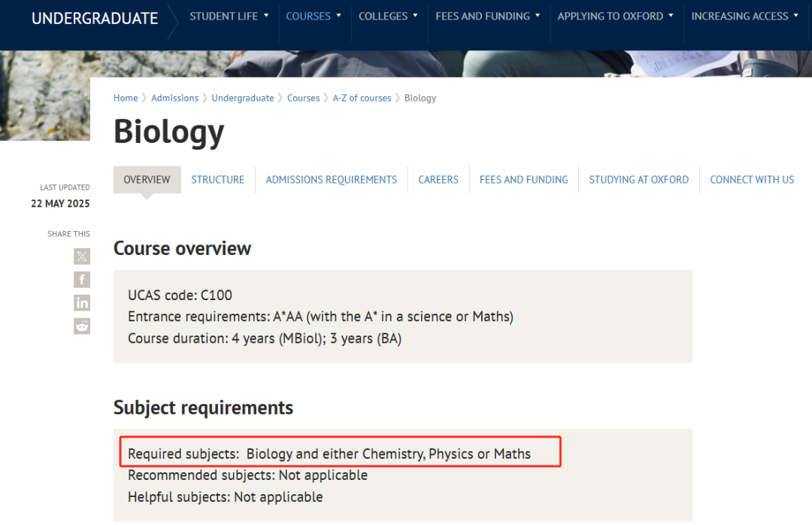Open Fees and Funding in top navigation
This screenshot has height=525, width=812.
(483, 16)
